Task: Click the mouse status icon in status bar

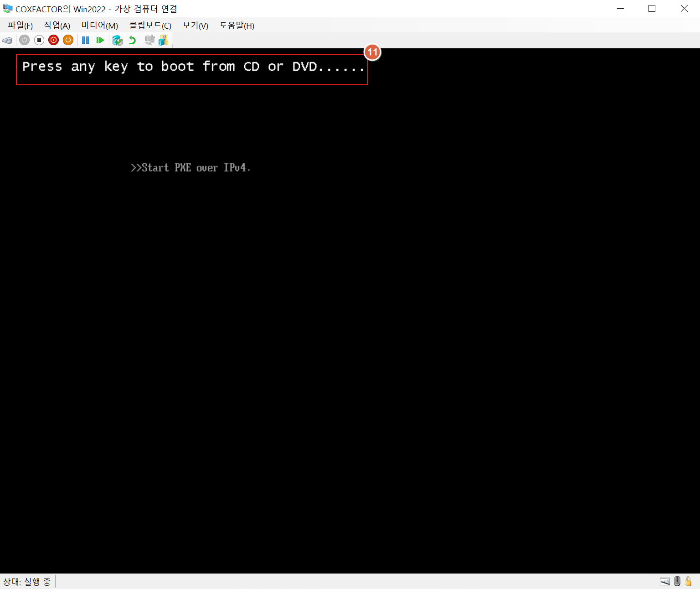Action: pyautogui.click(x=677, y=581)
